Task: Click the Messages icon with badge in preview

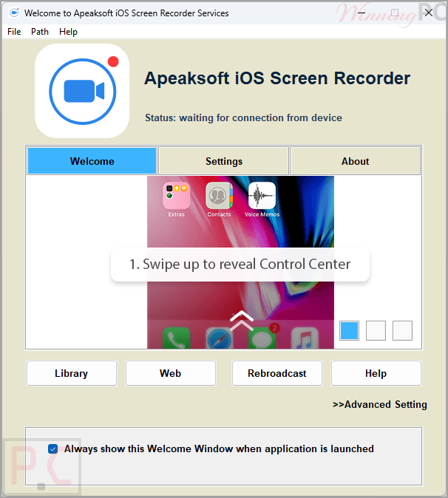Action: coord(262,337)
